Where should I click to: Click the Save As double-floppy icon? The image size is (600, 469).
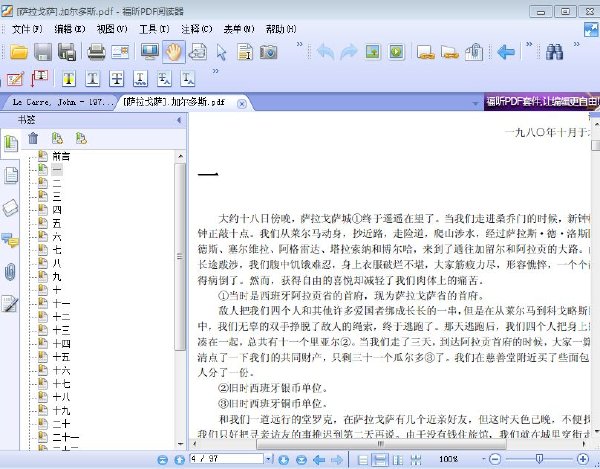(x=67, y=52)
